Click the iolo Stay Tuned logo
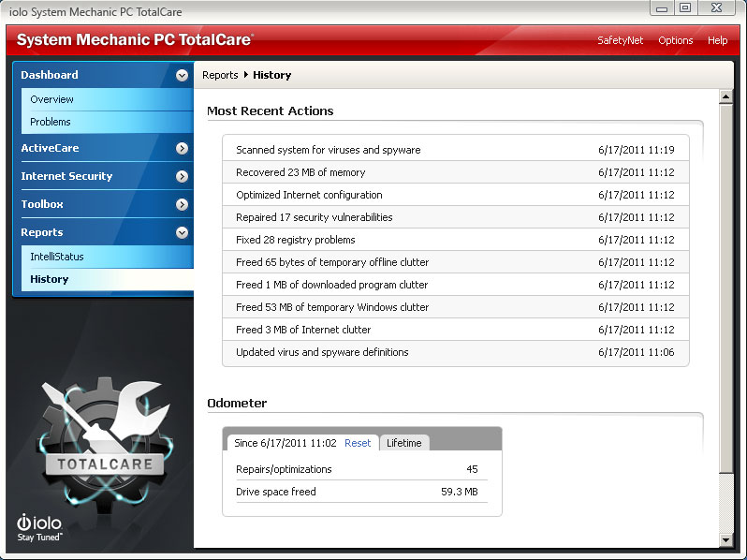 tap(39, 527)
